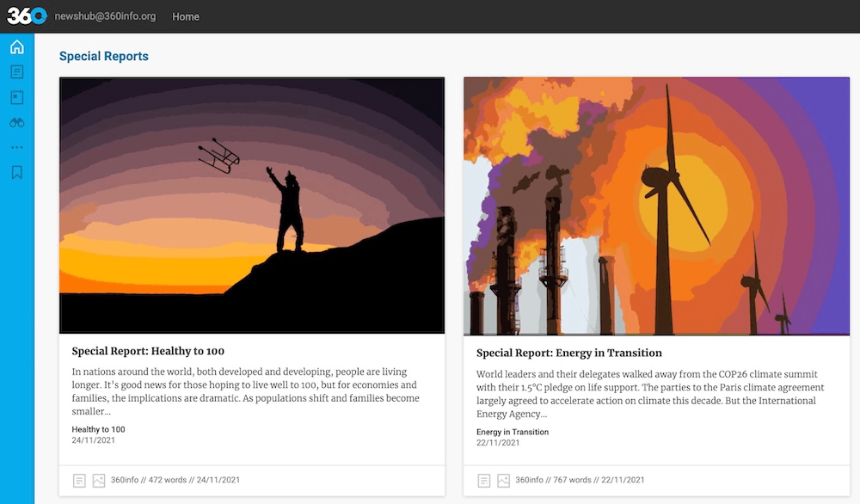Open the "Special Report: Energy in Transition" headline
Screen dimensions: 860x504
[568, 353]
